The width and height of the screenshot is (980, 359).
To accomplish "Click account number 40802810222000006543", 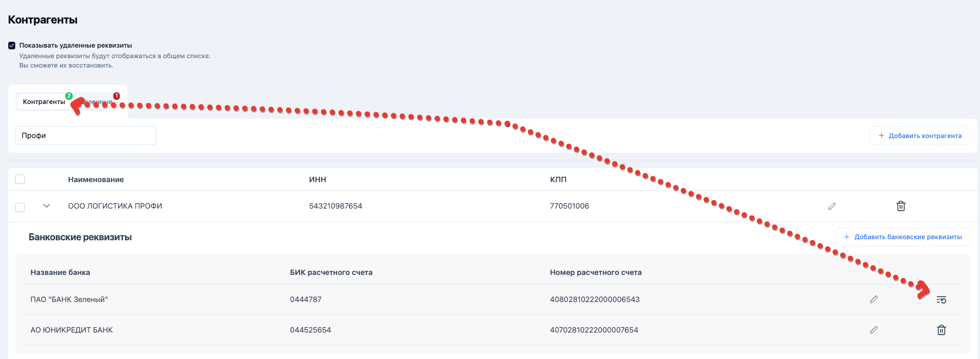I will click(x=594, y=300).
